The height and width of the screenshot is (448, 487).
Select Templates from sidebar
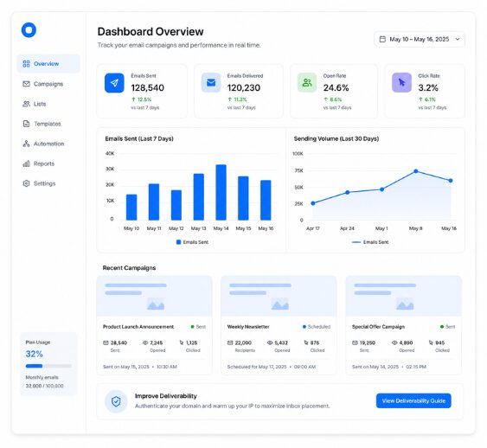point(48,124)
